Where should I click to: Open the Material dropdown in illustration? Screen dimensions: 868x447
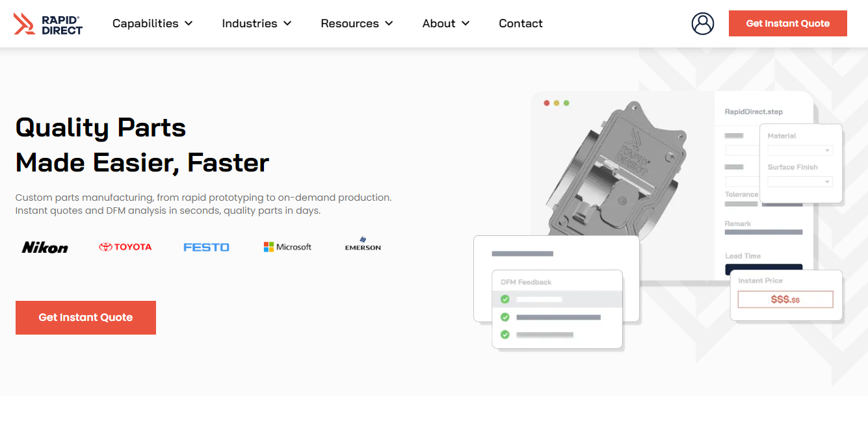tap(800, 150)
